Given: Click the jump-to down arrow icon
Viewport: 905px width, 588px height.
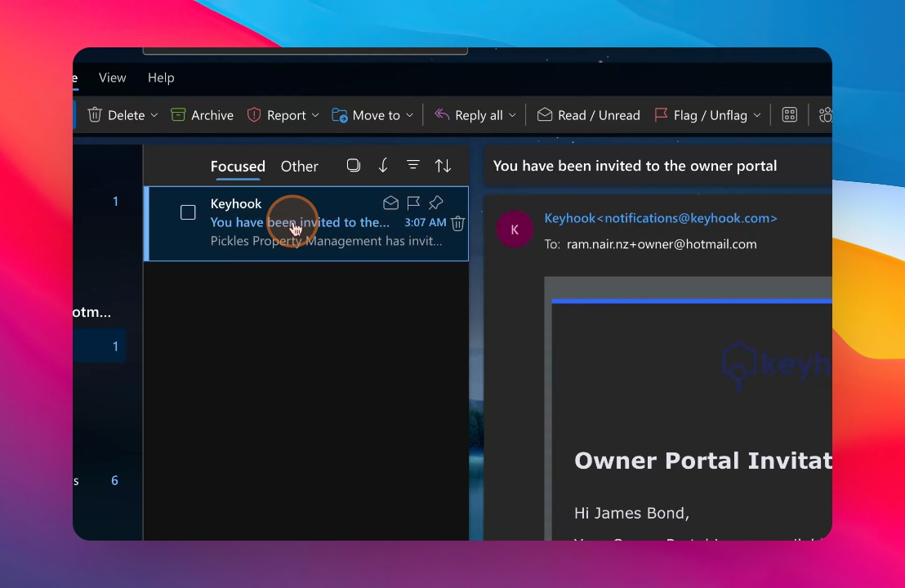Looking at the screenshot, I should point(383,166).
